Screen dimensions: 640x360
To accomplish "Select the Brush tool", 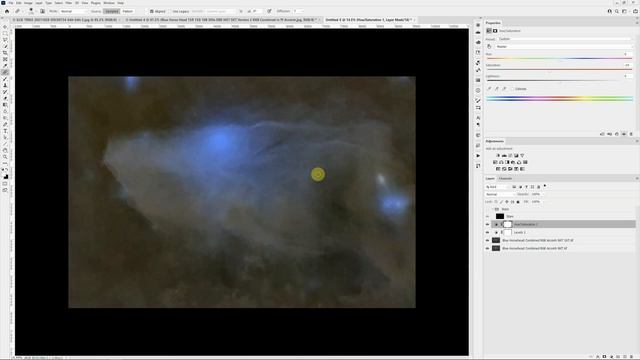I will [x=5, y=79].
